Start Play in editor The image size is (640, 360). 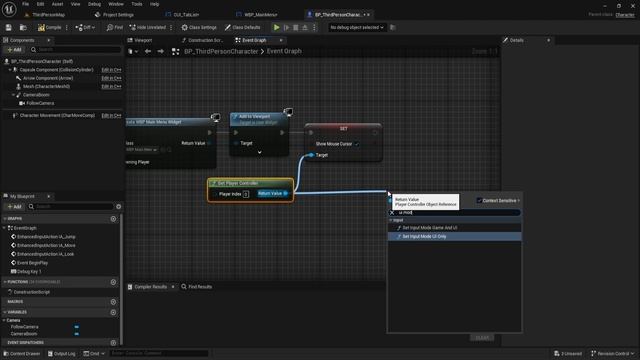[x=277, y=27]
